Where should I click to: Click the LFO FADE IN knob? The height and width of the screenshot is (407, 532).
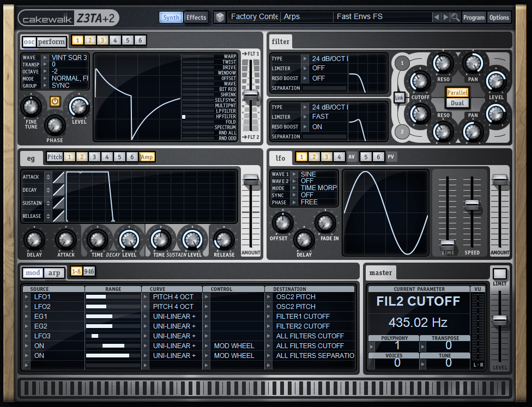coord(325,223)
